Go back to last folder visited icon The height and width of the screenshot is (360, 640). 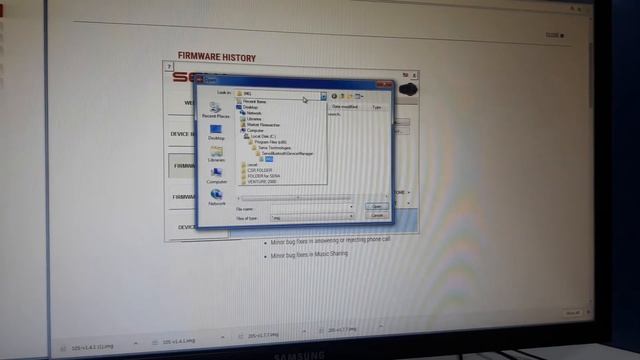coord(334,96)
